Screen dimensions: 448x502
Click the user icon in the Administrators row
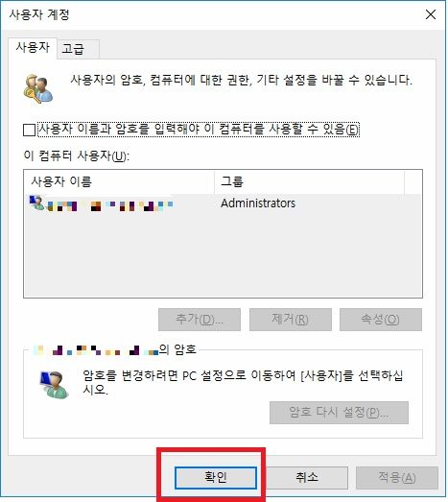pyautogui.click(x=36, y=203)
